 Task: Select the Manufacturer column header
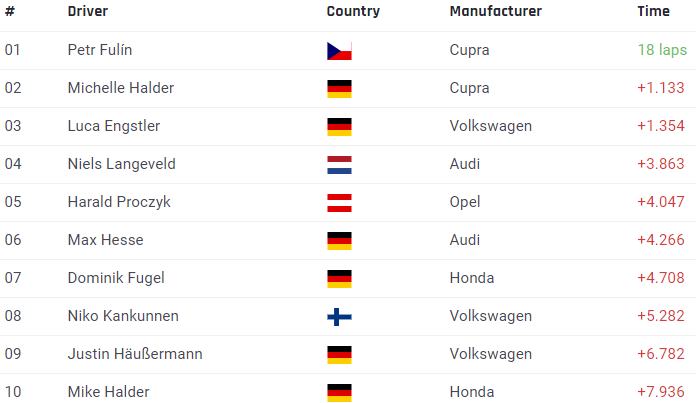tap(495, 11)
